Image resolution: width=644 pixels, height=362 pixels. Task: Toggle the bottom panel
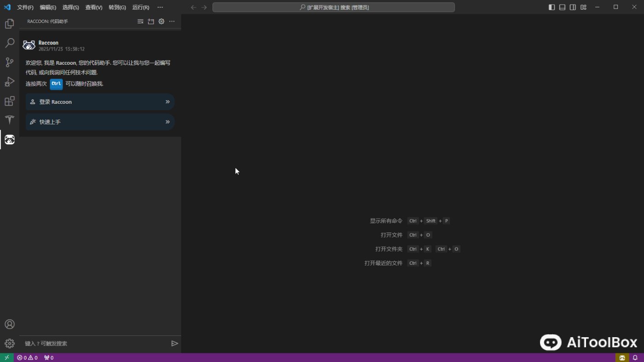pyautogui.click(x=562, y=7)
